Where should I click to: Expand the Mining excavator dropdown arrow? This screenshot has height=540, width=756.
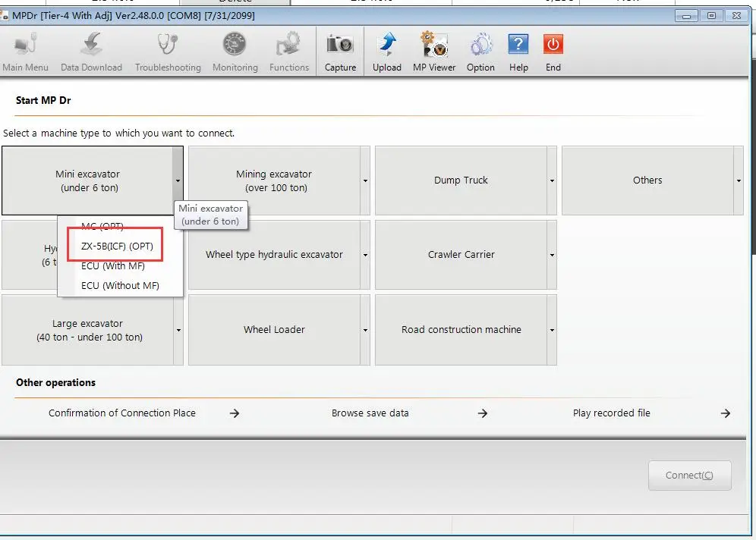(x=365, y=181)
